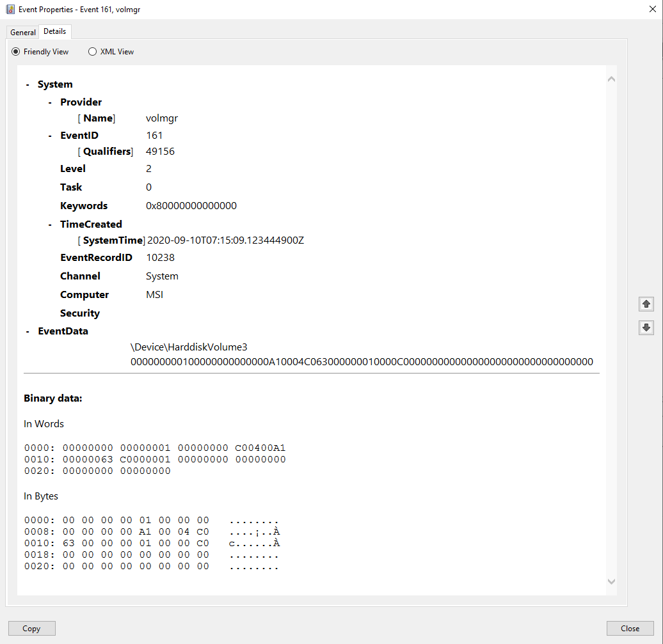
Task: Open the Details tab
Action: (54, 31)
